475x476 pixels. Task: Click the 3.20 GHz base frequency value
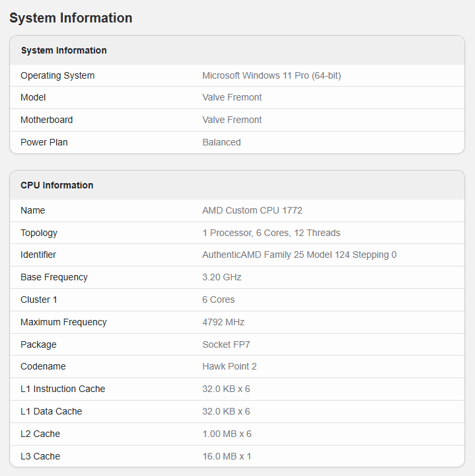(222, 277)
